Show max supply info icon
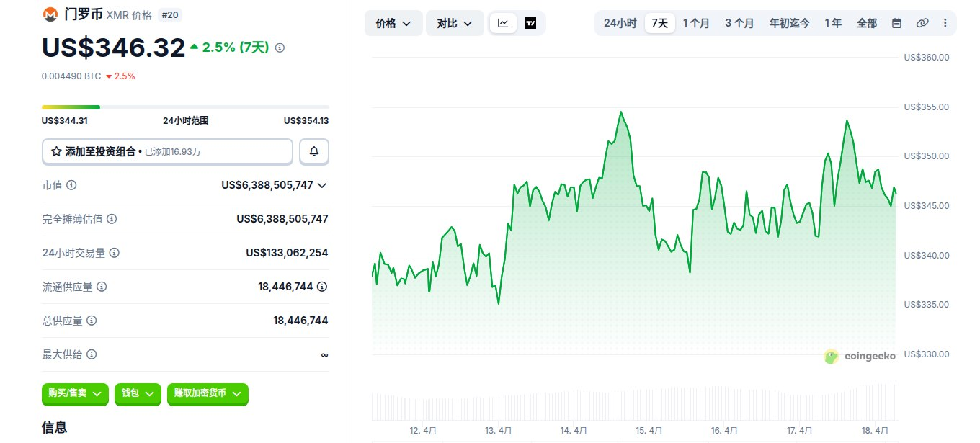Image resolution: width=980 pixels, height=443 pixels. [92, 354]
